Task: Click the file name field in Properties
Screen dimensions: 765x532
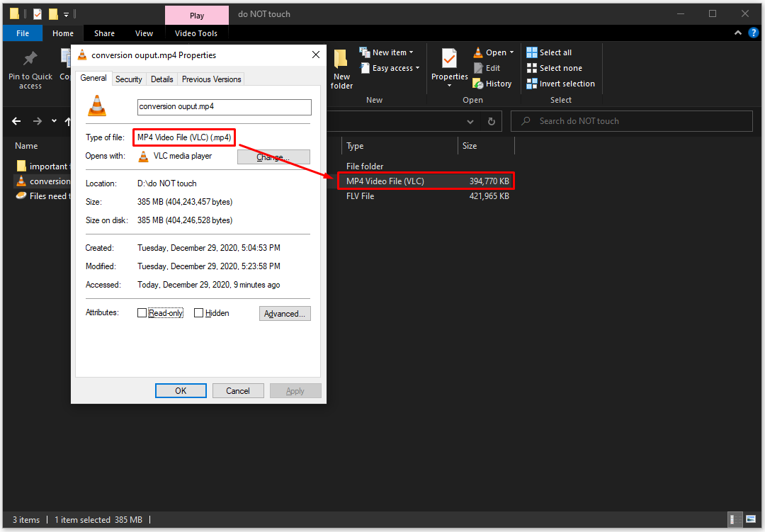Action: [x=225, y=107]
